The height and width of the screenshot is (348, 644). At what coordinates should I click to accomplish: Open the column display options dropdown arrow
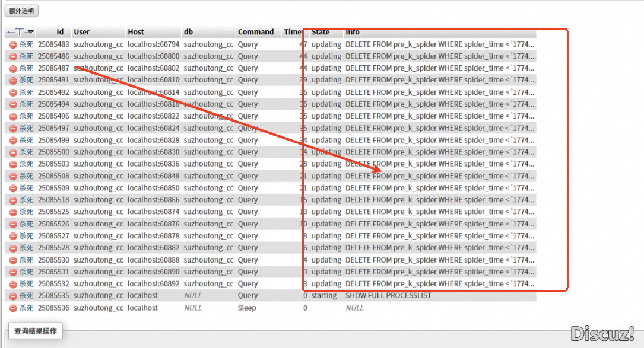[x=30, y=32]
